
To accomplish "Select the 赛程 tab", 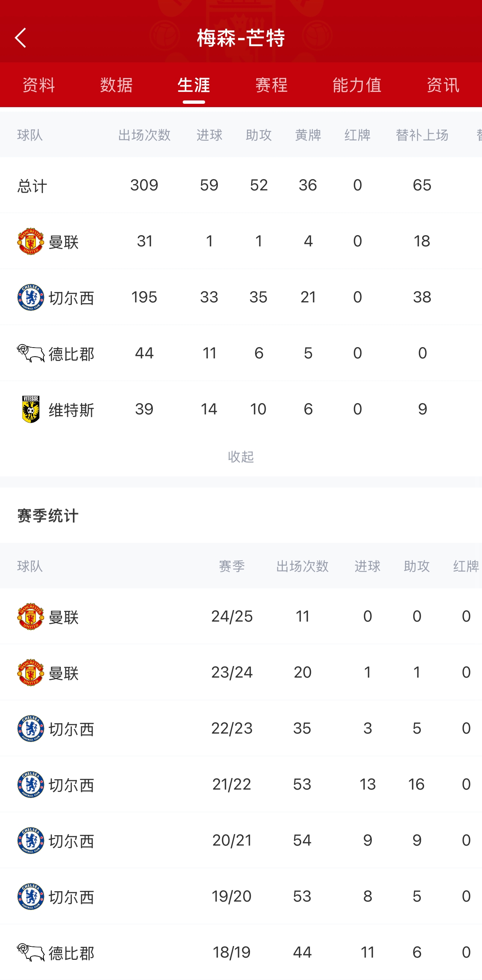I will pos(272,85).
